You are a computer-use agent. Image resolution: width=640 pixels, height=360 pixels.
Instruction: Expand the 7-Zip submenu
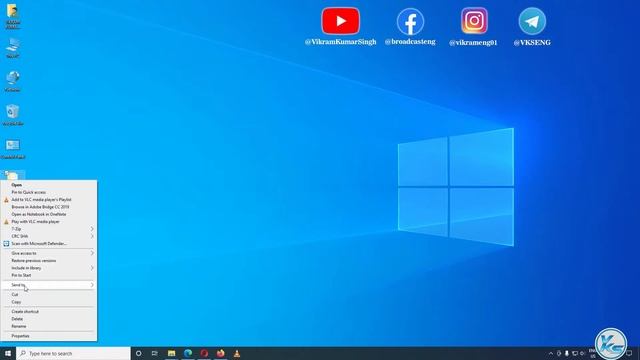(x=49, y=229)
